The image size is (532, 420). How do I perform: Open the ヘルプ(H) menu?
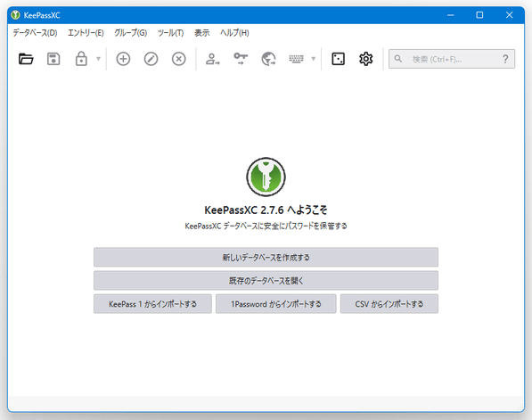234,33
